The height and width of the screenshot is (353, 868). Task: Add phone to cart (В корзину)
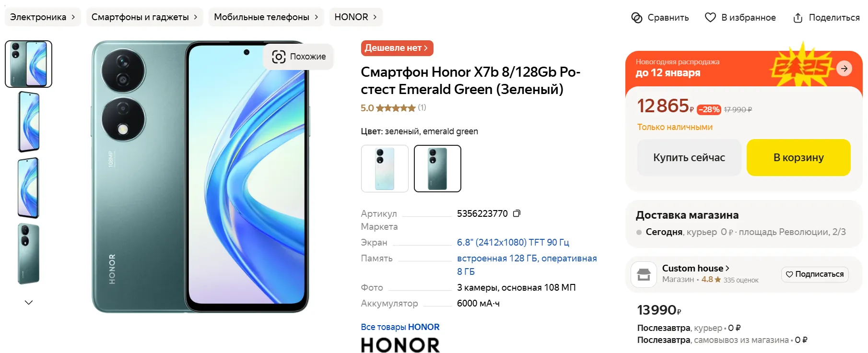pyautogui.click(x=798, y=157)
